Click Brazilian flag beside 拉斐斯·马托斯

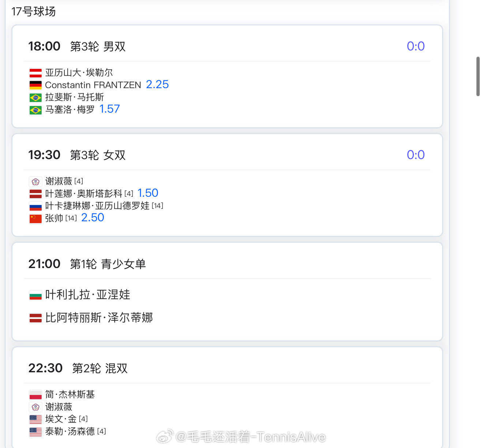pos(35,98)
